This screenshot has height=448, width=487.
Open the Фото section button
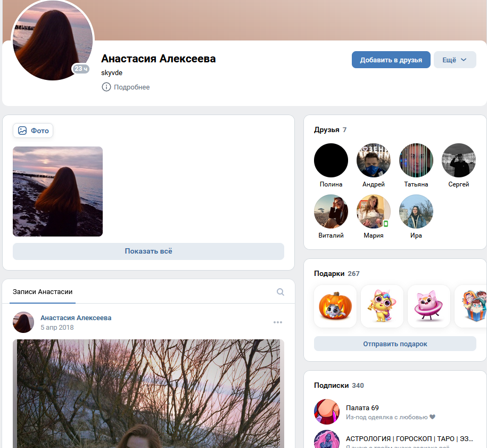click(33, 131)
